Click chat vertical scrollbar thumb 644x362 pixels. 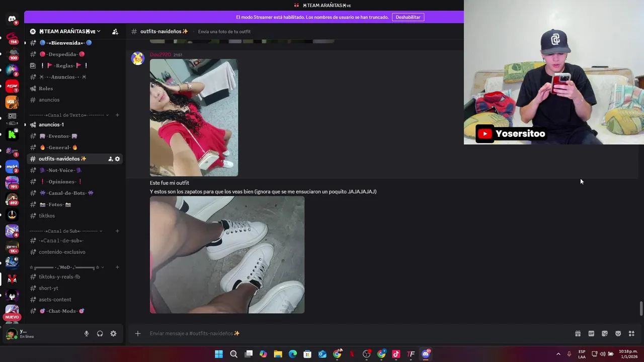pyautogui.click(x=640, y=309)
